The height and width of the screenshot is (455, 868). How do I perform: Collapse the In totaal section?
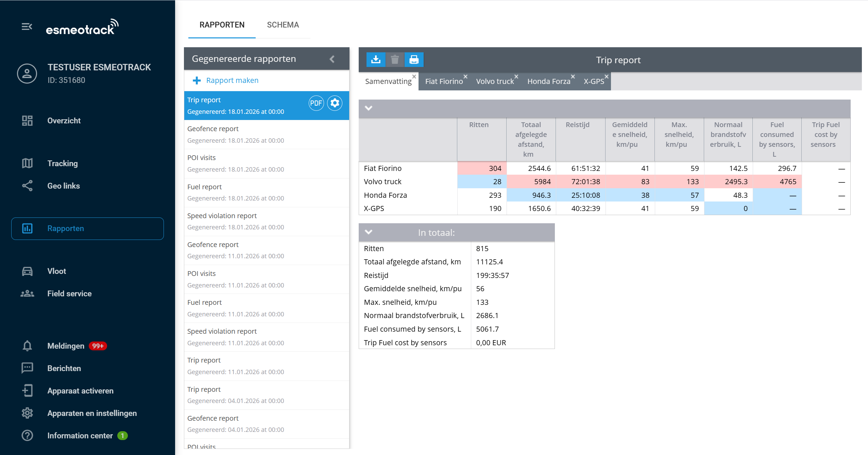pyautogui.click(x=368, y=232)
